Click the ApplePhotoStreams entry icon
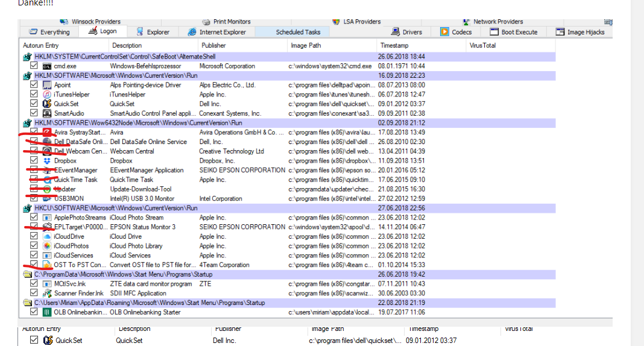Viewport: 644px width, 346px height. 47,218
